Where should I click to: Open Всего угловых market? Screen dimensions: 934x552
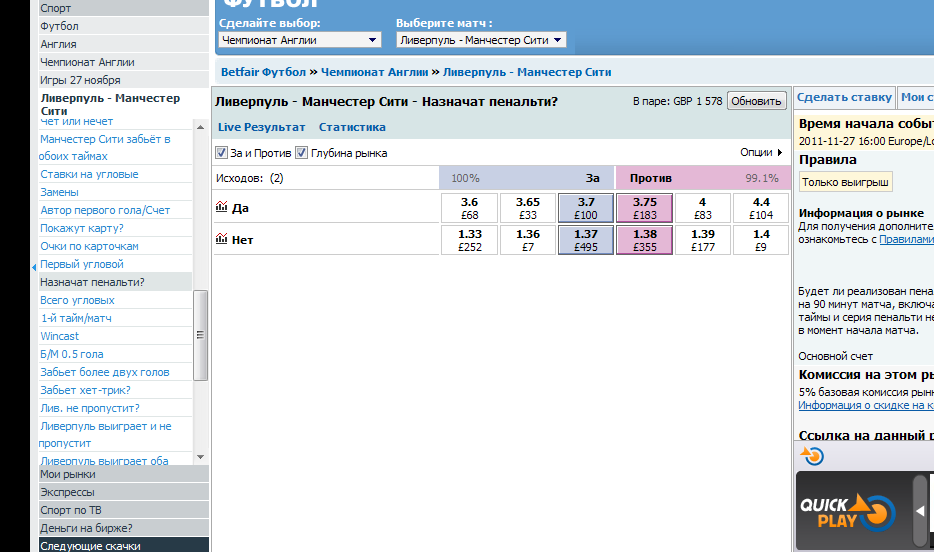[x=77, y=300]
